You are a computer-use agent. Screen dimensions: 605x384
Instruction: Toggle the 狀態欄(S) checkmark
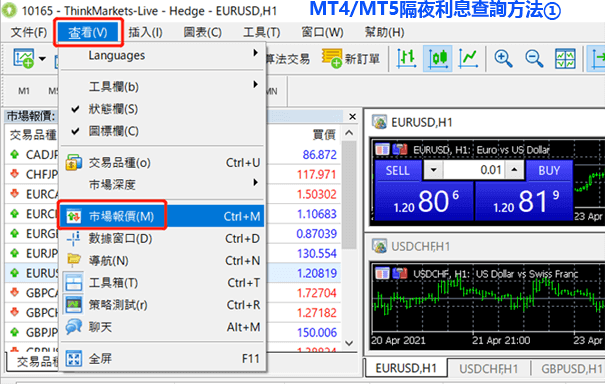(x=162, y=109)
